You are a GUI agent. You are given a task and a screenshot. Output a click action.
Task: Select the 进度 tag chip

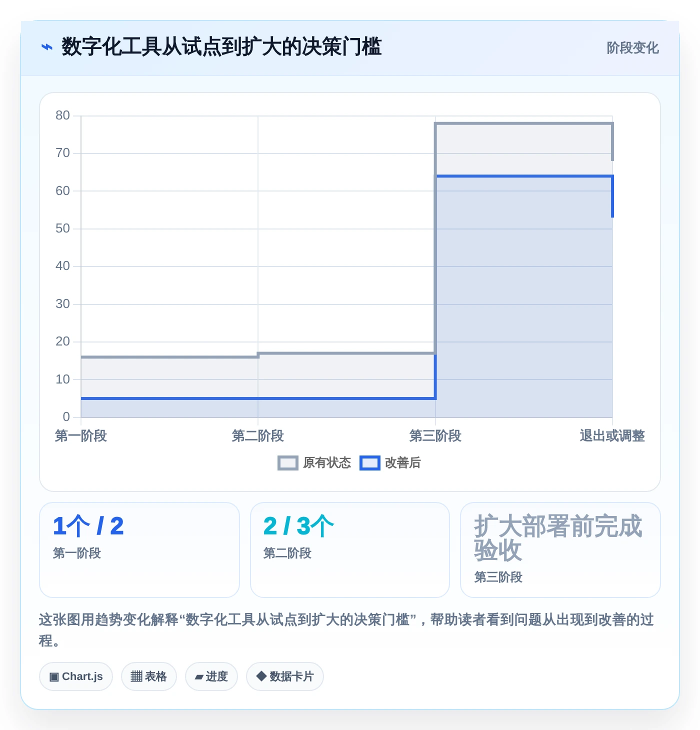[211, 676]
